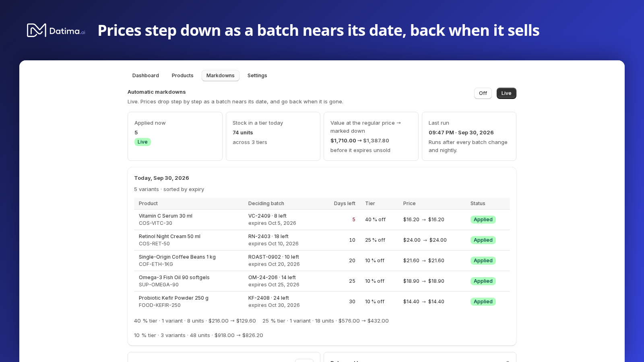Select the Markdowns tab
644x362 pixels.
pos(221,76)
